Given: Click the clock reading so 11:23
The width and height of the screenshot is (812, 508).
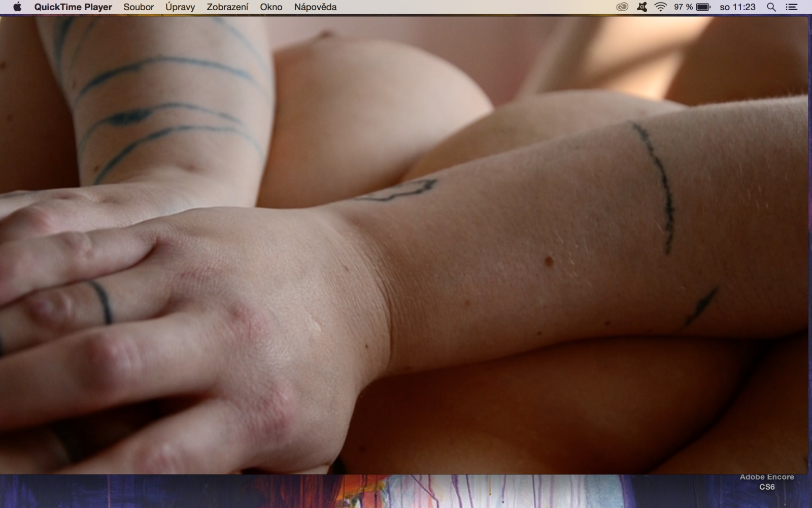Looking at the screenshot, I should click(737, 7).
